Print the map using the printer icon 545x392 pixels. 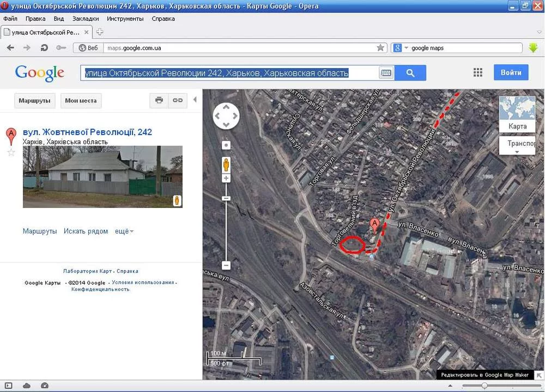(159, 100)
